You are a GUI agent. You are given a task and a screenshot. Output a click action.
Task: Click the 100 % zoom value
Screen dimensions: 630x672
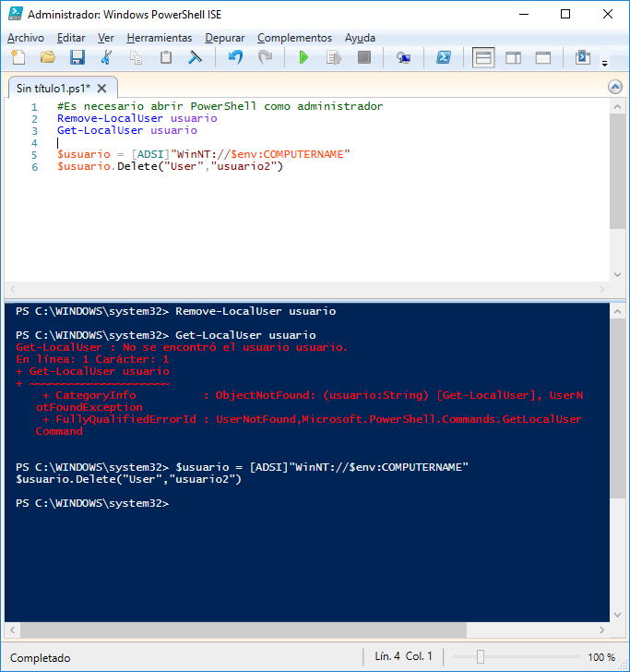click(x=601, y=657)
